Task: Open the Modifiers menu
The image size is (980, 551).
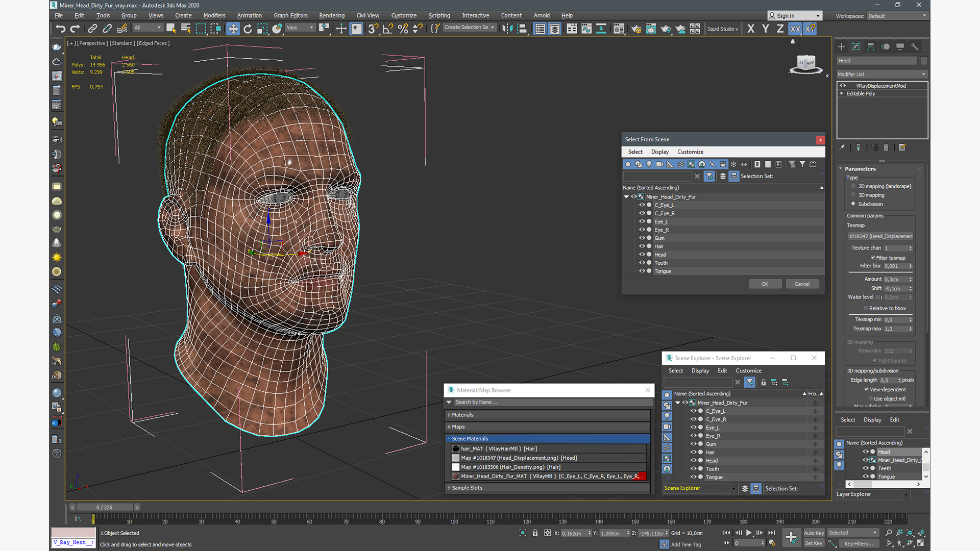Action: tap(214, 15)
